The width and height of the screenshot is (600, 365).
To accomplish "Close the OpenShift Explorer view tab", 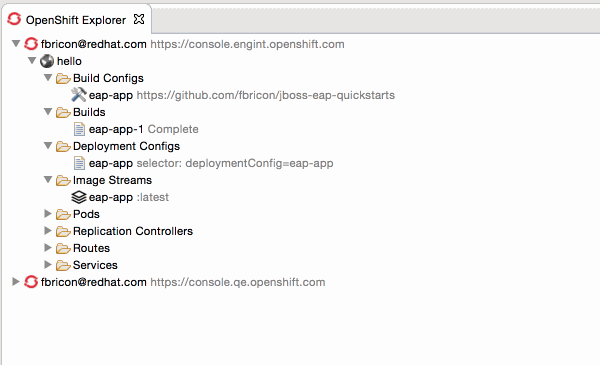I will point(139,19).
